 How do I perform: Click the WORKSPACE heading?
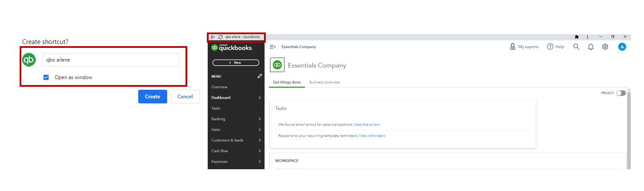coord(287,161)
